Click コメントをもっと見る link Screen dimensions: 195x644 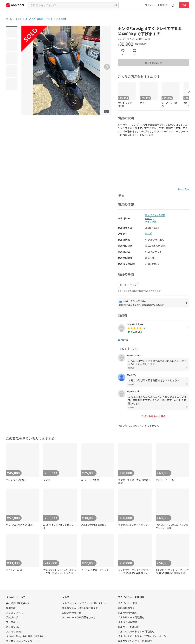click(x=153, y=416)
